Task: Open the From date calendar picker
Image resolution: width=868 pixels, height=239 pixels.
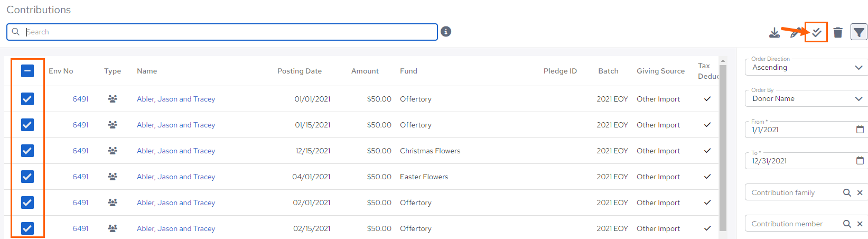Action: (x=860, y=130)
